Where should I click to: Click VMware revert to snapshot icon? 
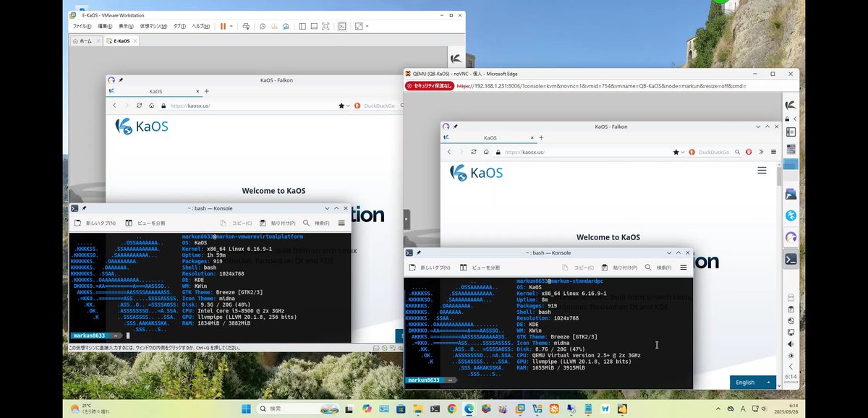pyautogui.click(x=274, y=26)
